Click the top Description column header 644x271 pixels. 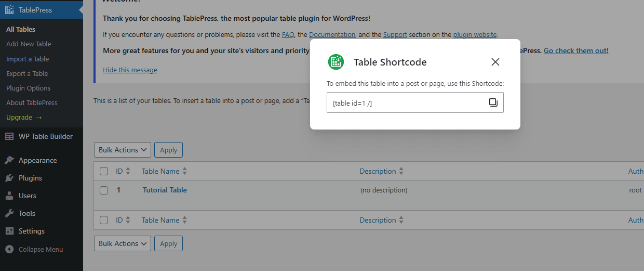[378, 171]
